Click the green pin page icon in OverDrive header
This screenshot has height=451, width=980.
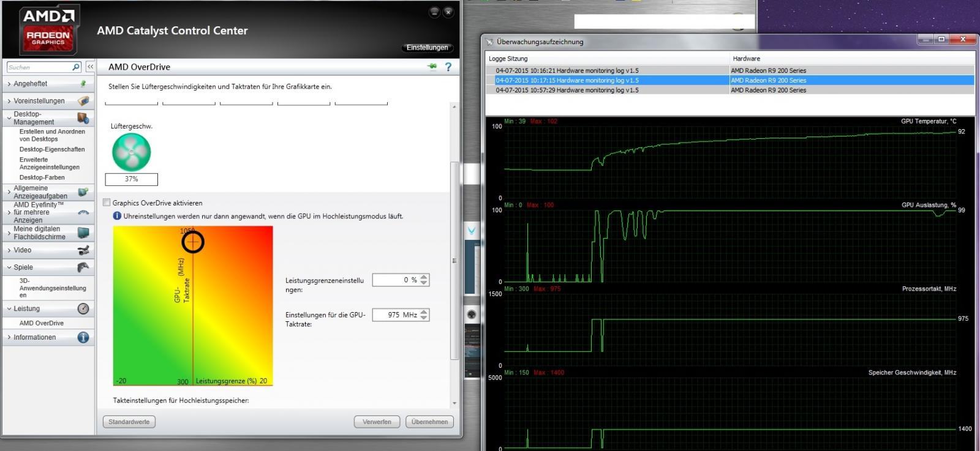[432, 67]
